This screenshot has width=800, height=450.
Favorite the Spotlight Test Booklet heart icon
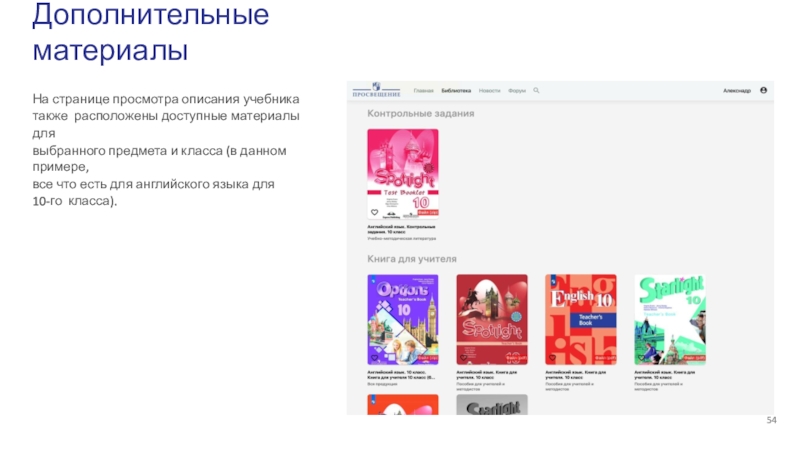(374, 212)
